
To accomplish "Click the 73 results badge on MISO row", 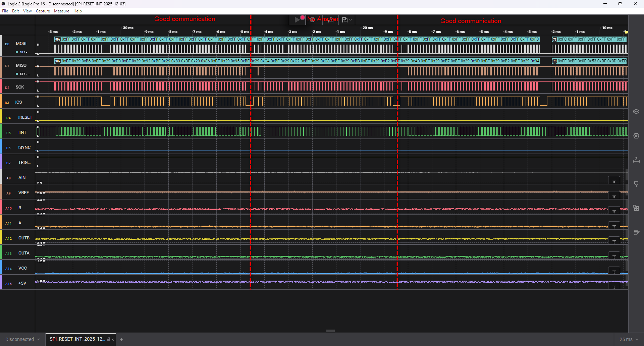I will point(555,61).
